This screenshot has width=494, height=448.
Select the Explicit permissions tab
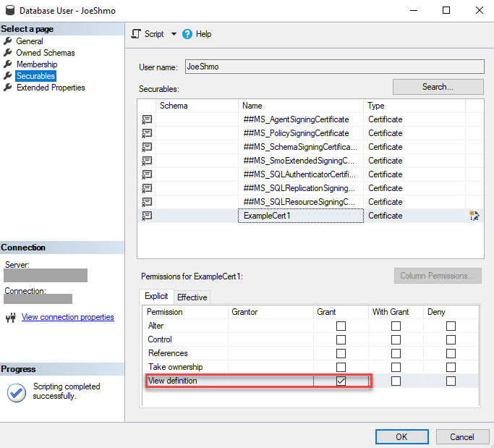coord(156,297)
